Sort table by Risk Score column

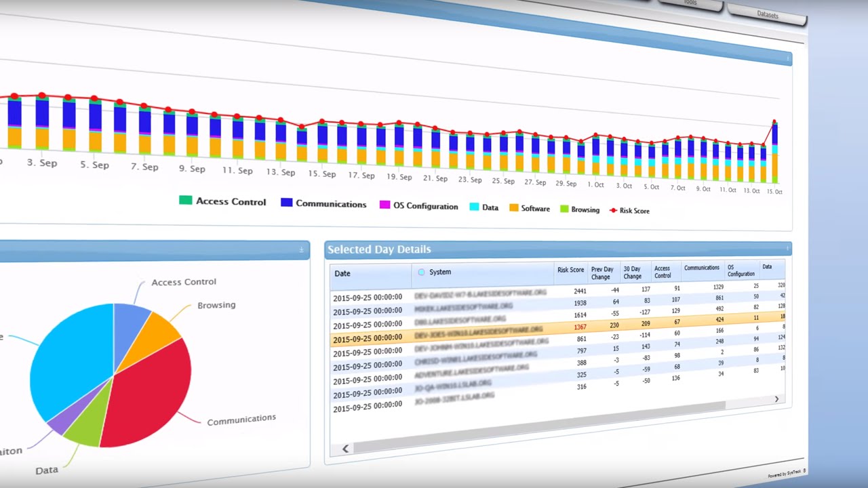coord(570,270)
